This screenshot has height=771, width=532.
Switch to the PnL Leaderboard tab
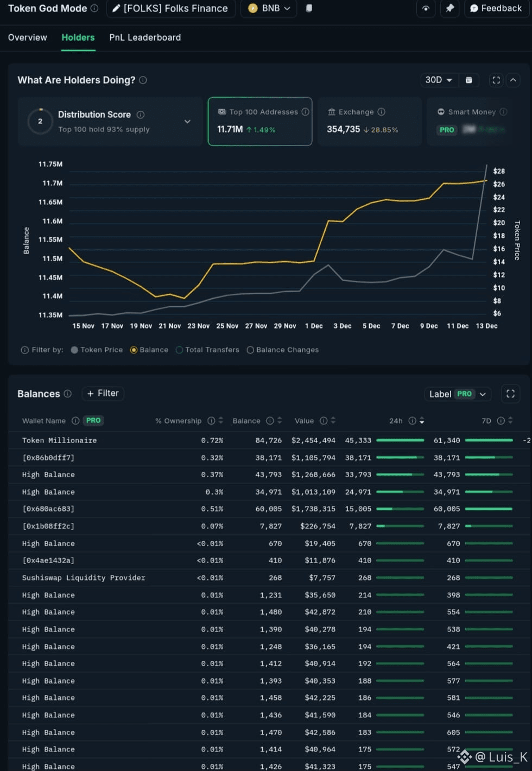(145, 37)
